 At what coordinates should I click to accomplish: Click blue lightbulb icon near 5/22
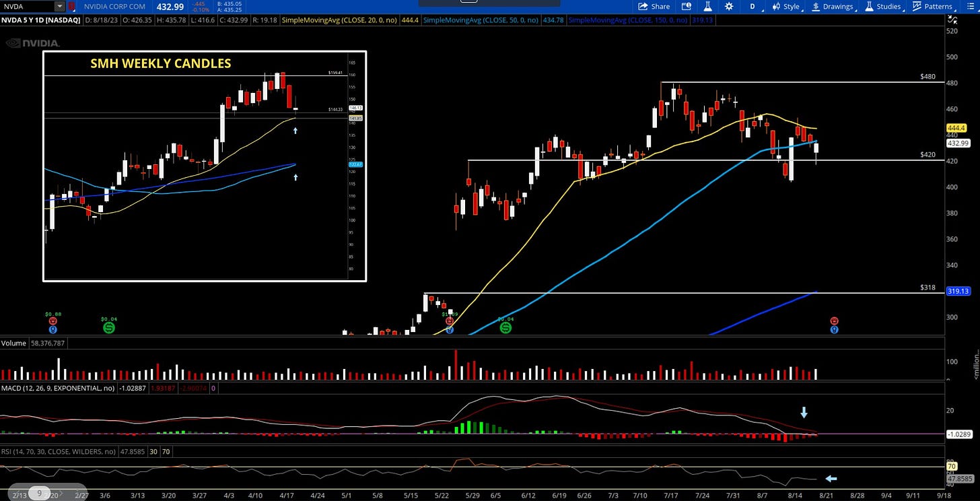(x=449, y=329)
